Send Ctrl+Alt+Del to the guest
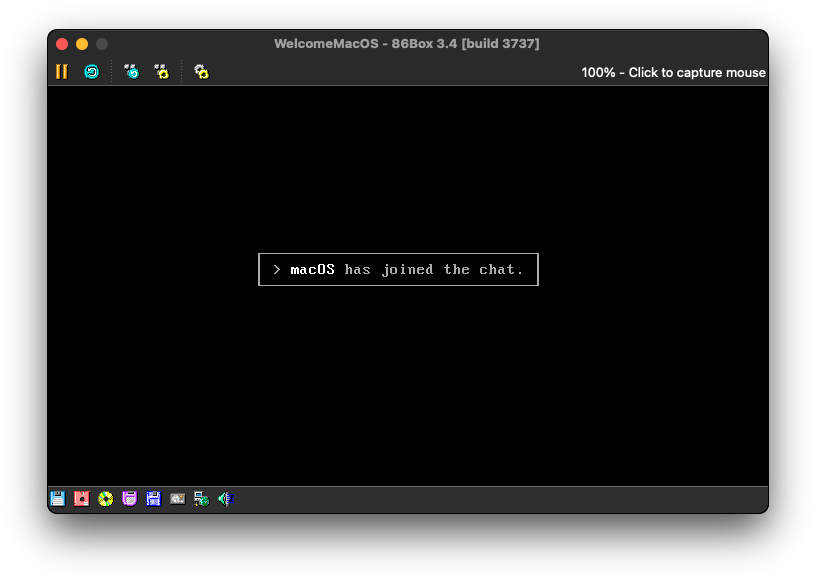This screenshot has width=816, height=579. pos(131,72)
